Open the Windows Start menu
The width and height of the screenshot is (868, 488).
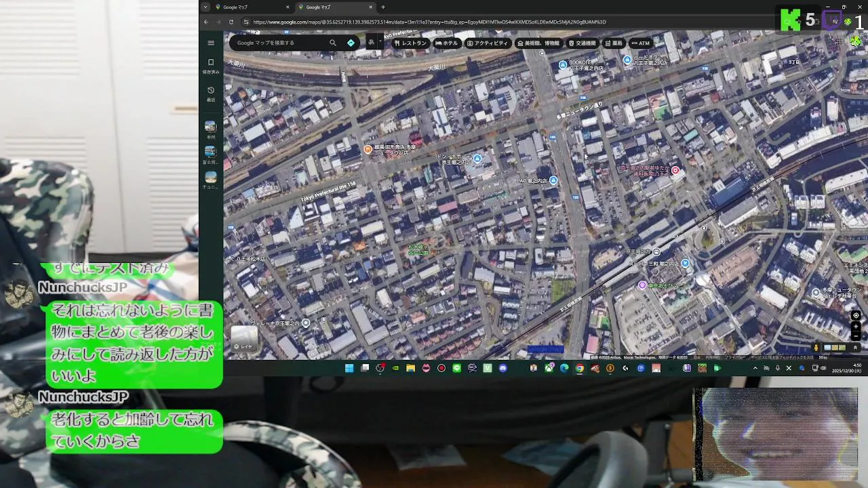click(x=349, y=368)
